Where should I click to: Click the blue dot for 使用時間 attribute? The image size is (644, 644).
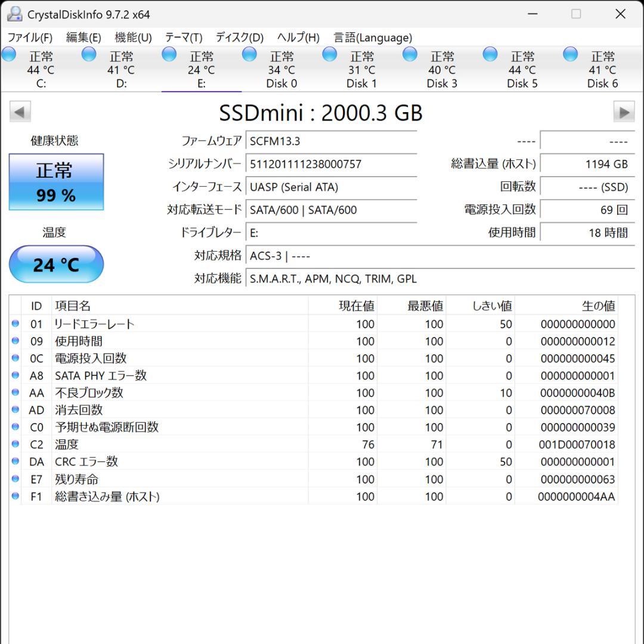coord(14,341)
